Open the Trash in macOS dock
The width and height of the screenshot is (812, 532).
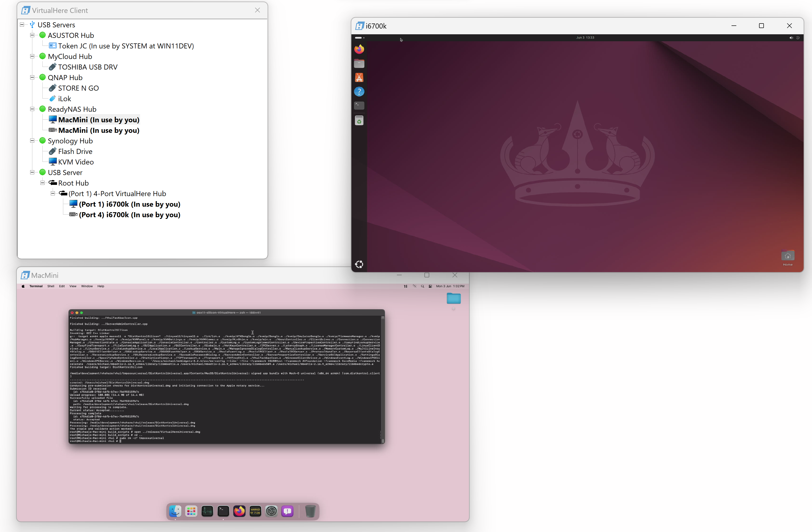coord(310,511)
